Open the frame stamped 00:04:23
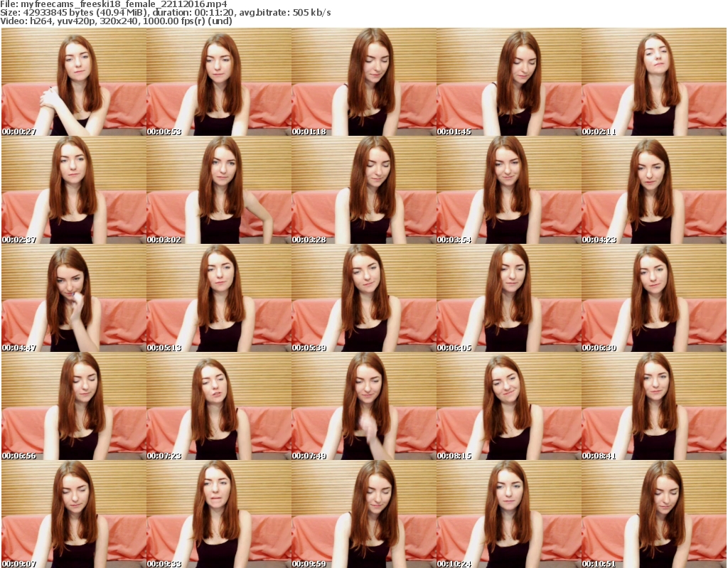Viewport: 728px width, 568px height. click(654, 190)
